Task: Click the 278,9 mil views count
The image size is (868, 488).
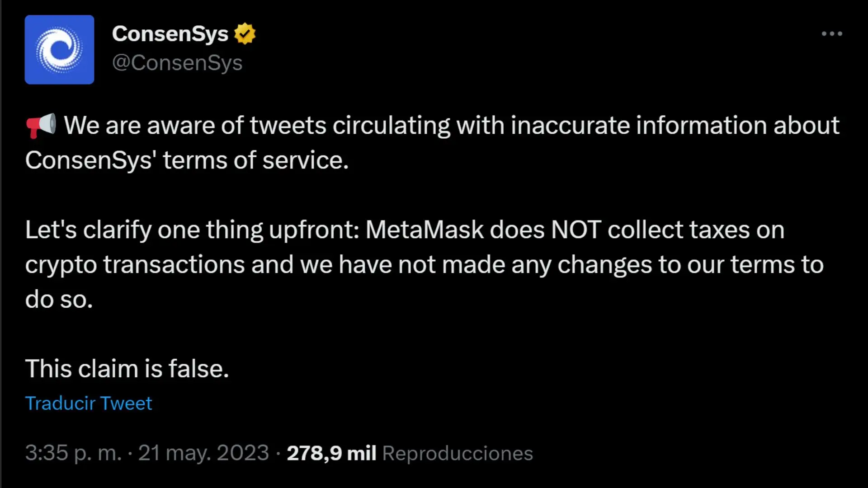Action: [x=331, y=453]
